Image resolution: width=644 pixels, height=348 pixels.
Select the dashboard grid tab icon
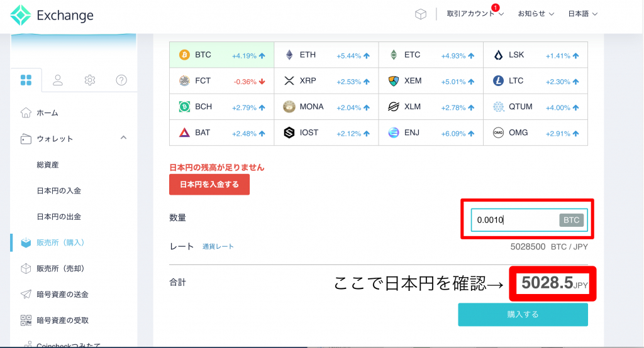26,80
